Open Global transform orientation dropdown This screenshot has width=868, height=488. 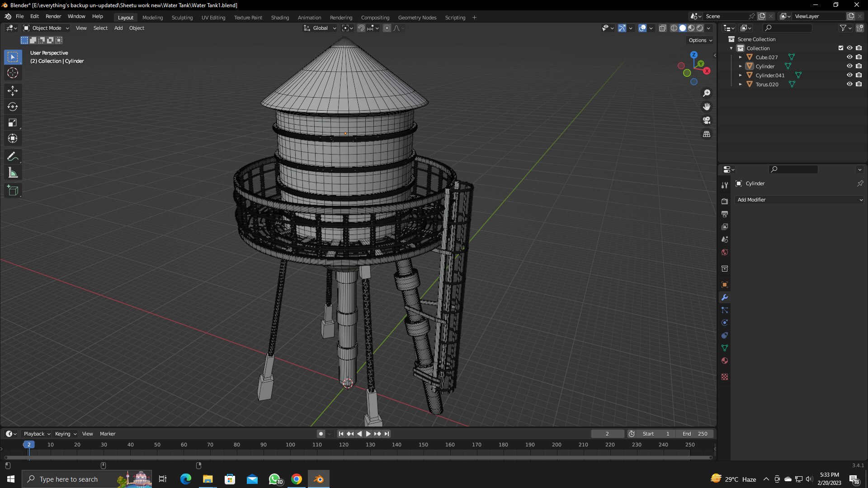coord(320,28)
